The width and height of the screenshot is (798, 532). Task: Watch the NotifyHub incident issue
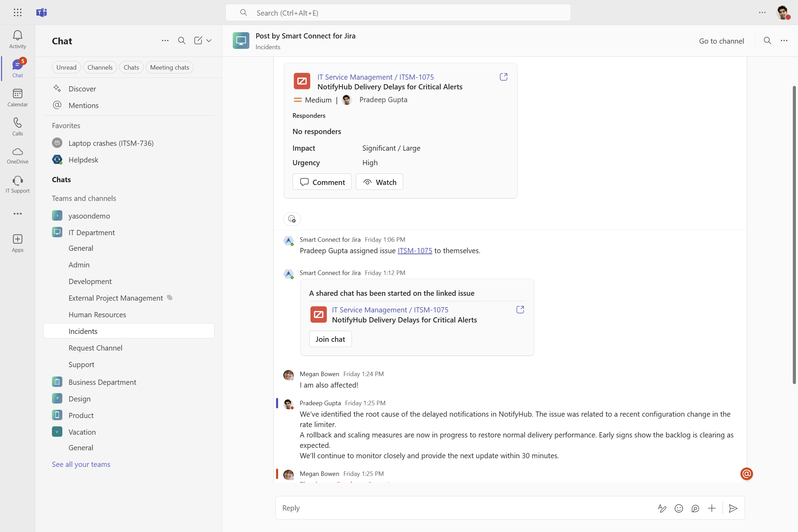coord(379,182)
